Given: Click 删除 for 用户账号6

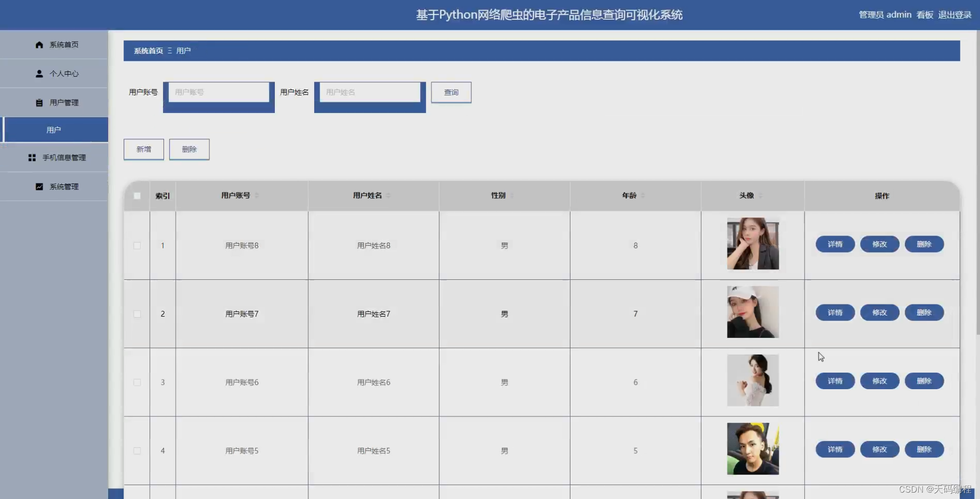Looking at the screenshot, I should [x=924, y=381].
